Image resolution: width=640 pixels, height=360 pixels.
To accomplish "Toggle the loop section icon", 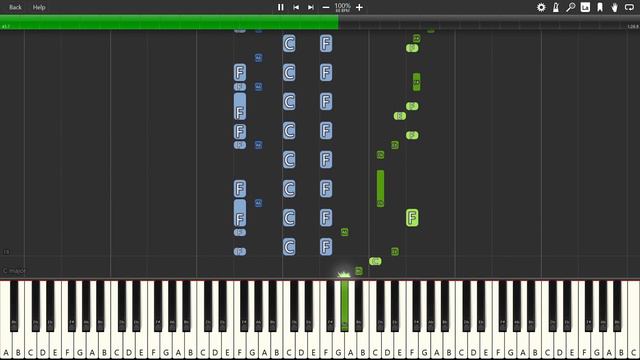I will [x=629, y=7].
